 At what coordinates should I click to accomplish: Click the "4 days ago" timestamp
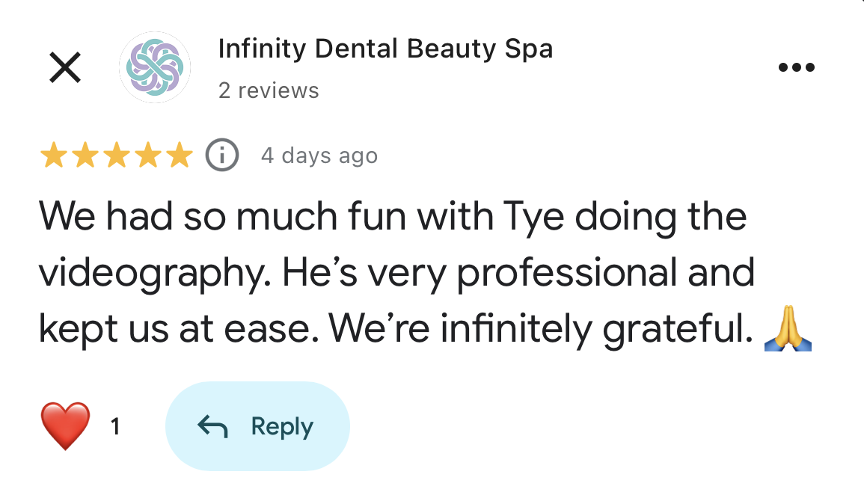(x=319, y=156)
